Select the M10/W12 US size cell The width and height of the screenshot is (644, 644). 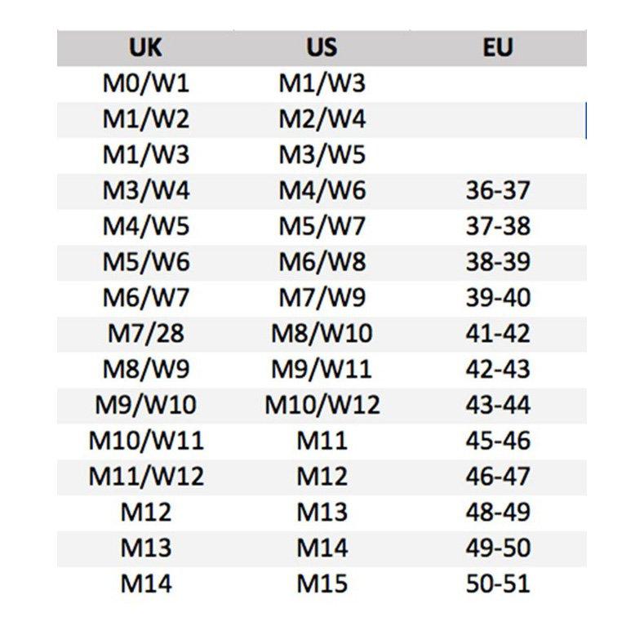[x=322, y=405]
